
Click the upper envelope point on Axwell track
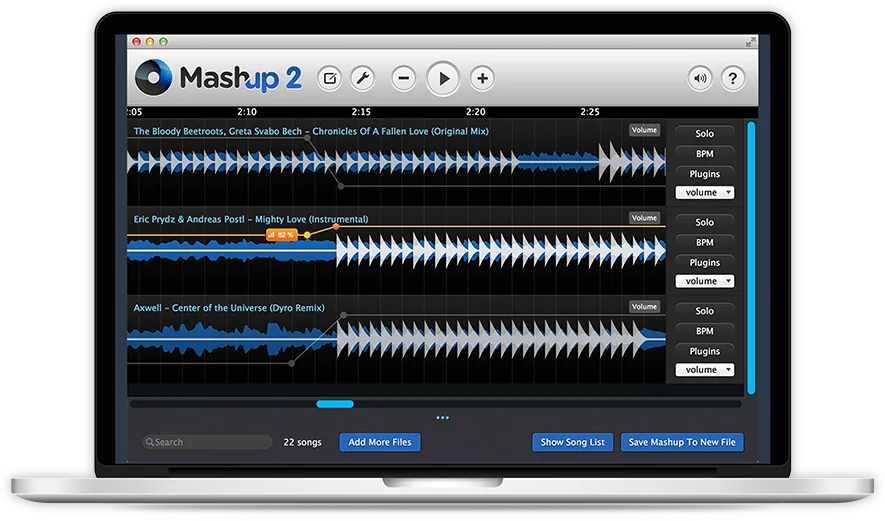click(x=344, y=315)
